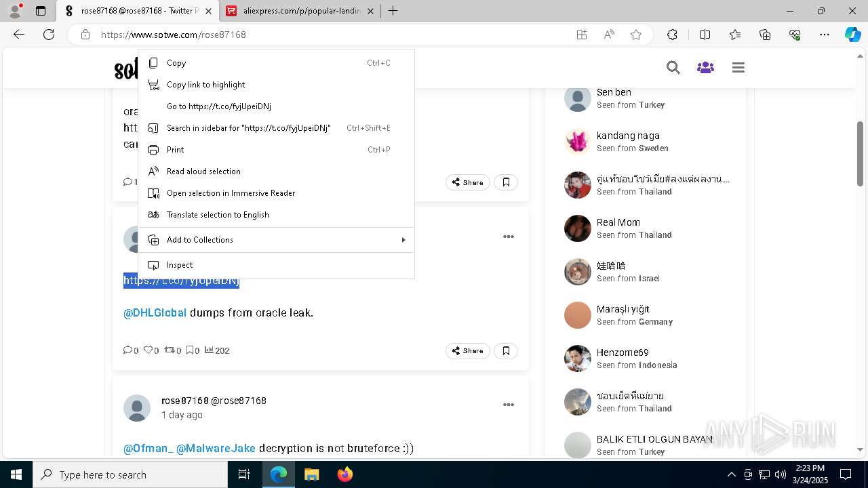This screenshot has height=488, width=868.
Task: Click the 娃哈哈 profile avatar
Action: pyautogui.click(x=578, y=272)
